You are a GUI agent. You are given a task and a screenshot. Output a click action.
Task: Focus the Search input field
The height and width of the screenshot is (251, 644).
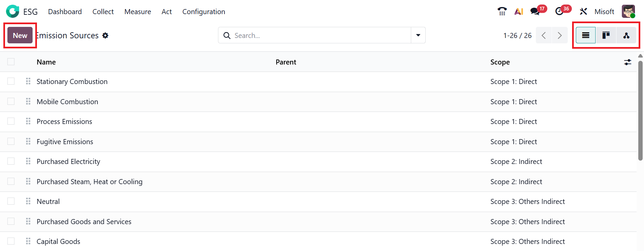coord(319,35)
